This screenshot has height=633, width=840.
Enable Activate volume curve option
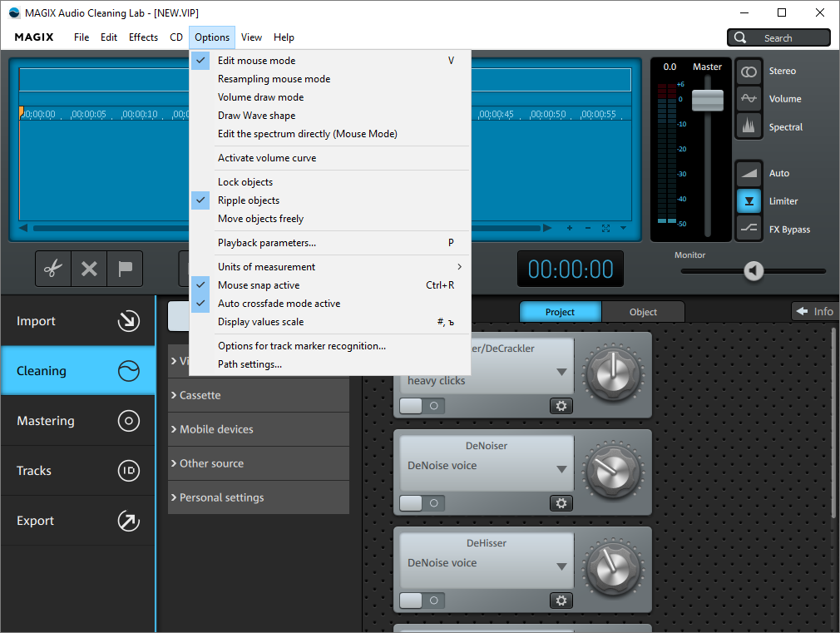330,158
